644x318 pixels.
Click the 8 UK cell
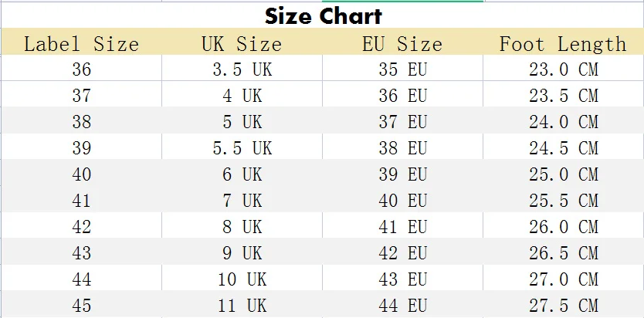242,225
